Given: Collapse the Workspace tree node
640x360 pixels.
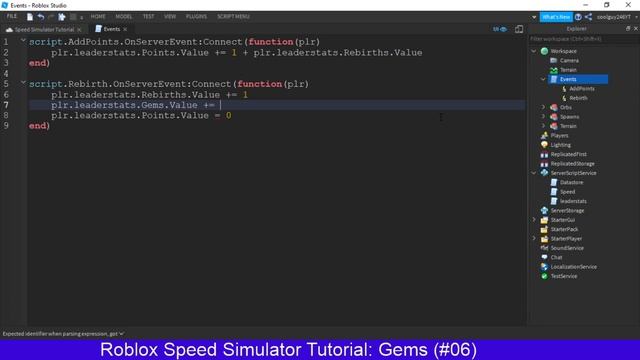Looking at the screenshot, I should (x=534, y=51).
